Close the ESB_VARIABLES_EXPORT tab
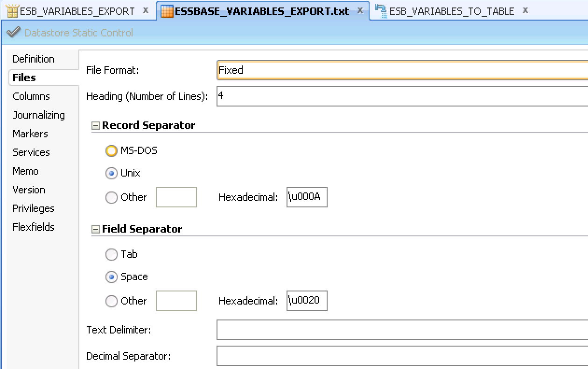 [146, 10]
